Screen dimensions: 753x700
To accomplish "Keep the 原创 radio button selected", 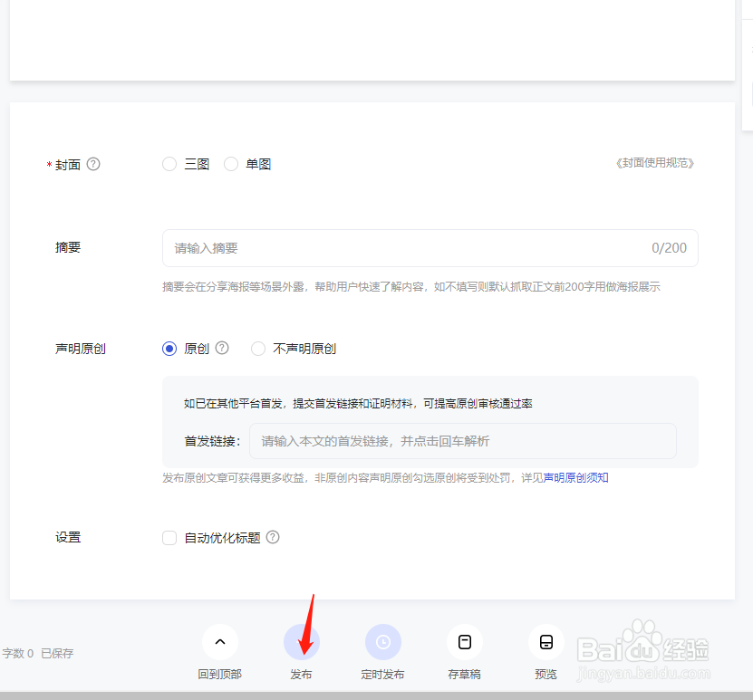I will [x=169, y=348].
